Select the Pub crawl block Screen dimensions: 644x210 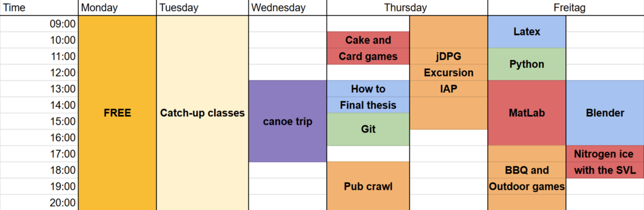pyautogui.click(x=368, y=186)
